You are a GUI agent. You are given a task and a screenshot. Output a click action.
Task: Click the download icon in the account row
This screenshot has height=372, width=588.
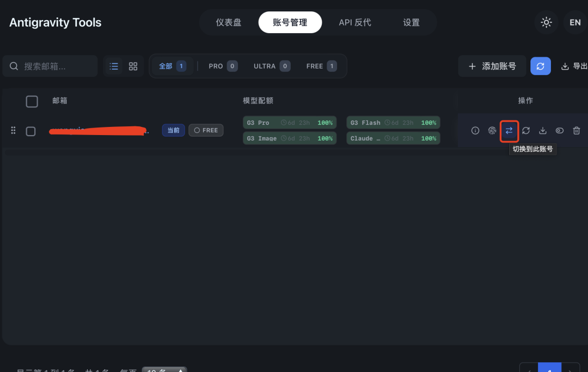click(543, 130)
